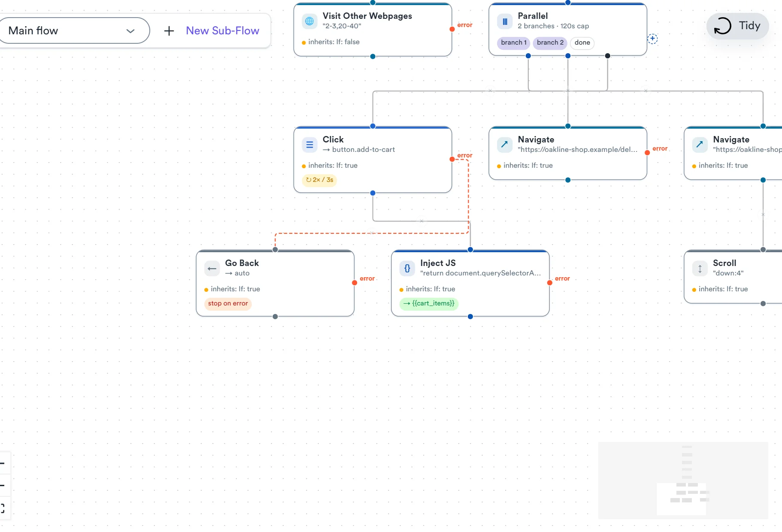Click the Parallel done output port

pyautogui.click(x=607, y=56)
